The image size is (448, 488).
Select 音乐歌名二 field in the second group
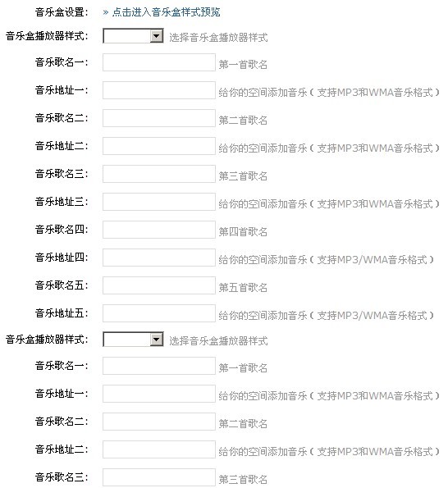click(x=159, y=422)
